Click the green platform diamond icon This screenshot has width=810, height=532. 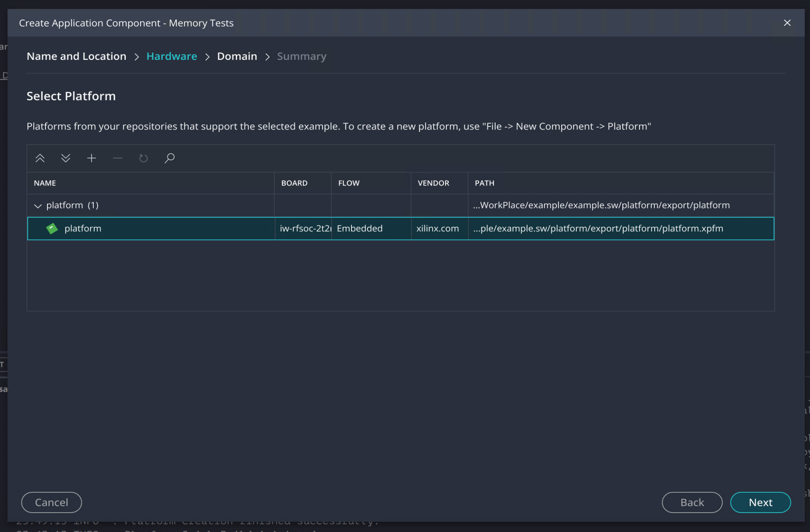(x=52, y=228)
